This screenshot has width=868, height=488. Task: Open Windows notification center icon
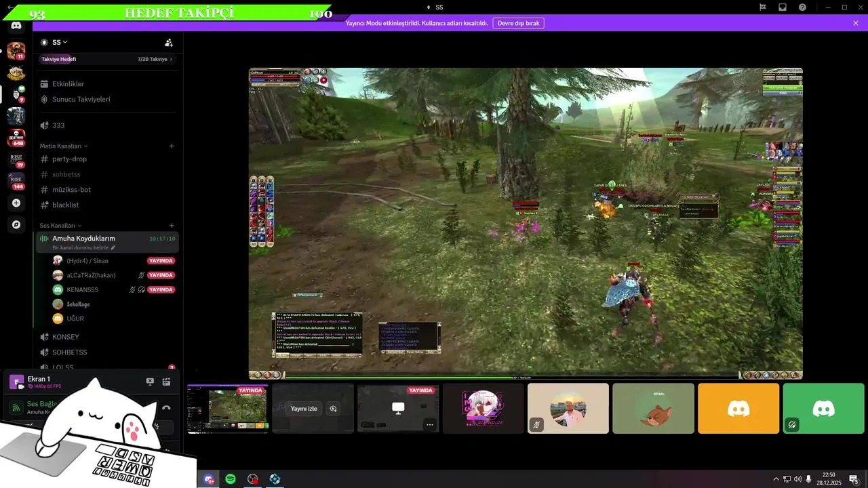pyautogui.click(x=854, y=479)
